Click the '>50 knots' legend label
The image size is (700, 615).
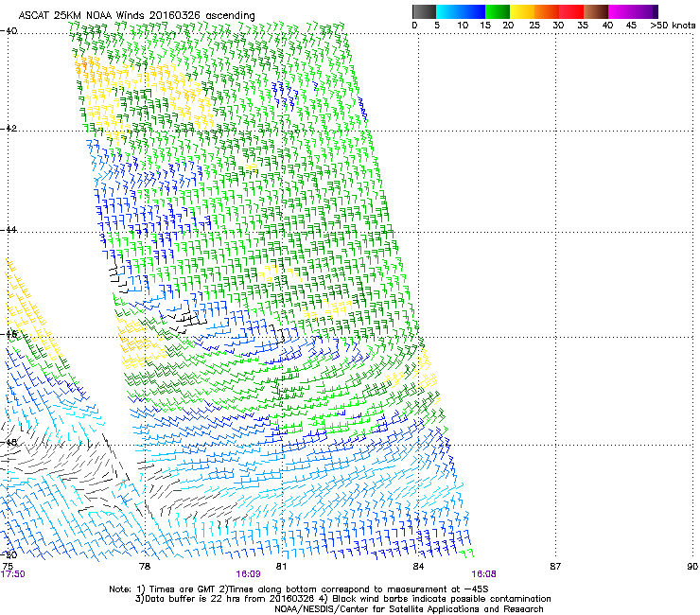click(673, 26)
